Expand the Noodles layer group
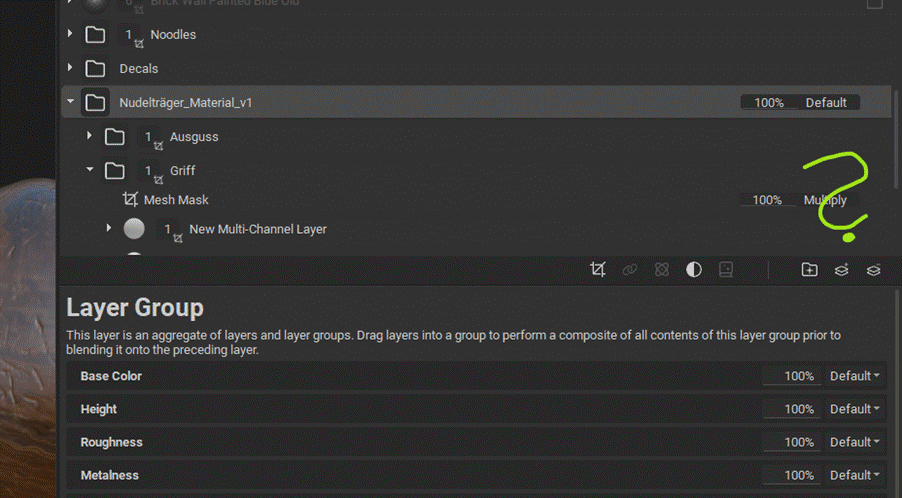 pos(70,34)
